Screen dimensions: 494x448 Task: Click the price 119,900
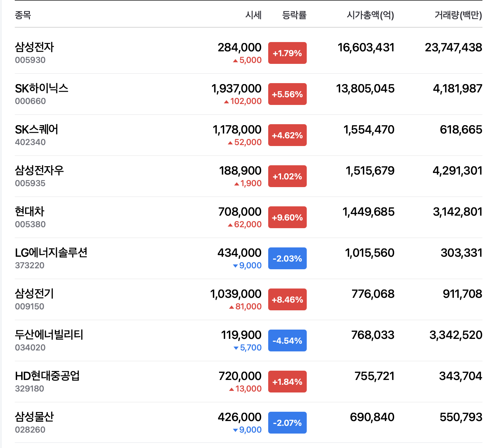[x=241, y=335]
